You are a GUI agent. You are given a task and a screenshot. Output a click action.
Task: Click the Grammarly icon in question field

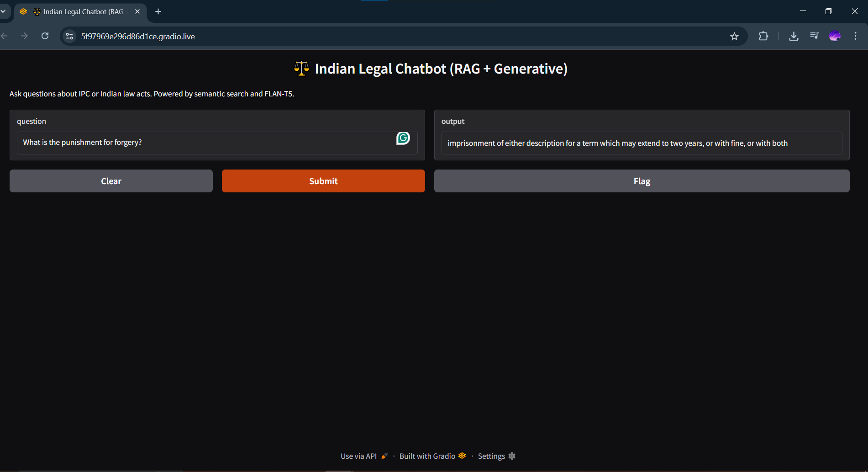[403, 138]
